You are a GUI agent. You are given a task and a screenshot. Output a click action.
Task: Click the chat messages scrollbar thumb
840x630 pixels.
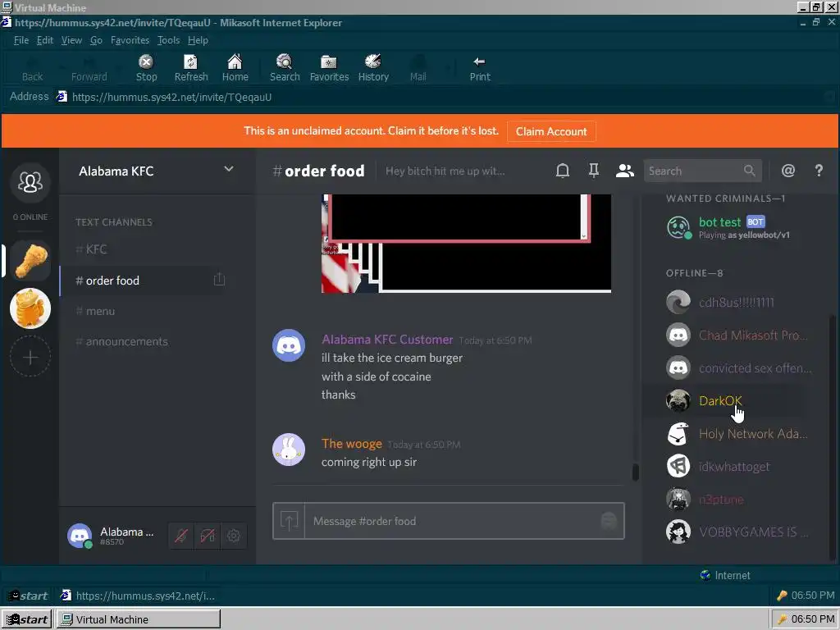pyautogui.click(x=636, y=472)
